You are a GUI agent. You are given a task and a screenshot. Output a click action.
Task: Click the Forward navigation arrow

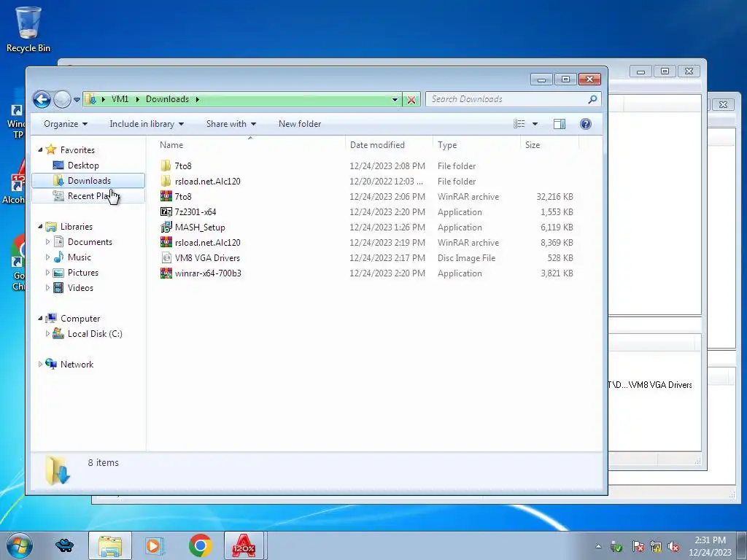coord(63,99)
